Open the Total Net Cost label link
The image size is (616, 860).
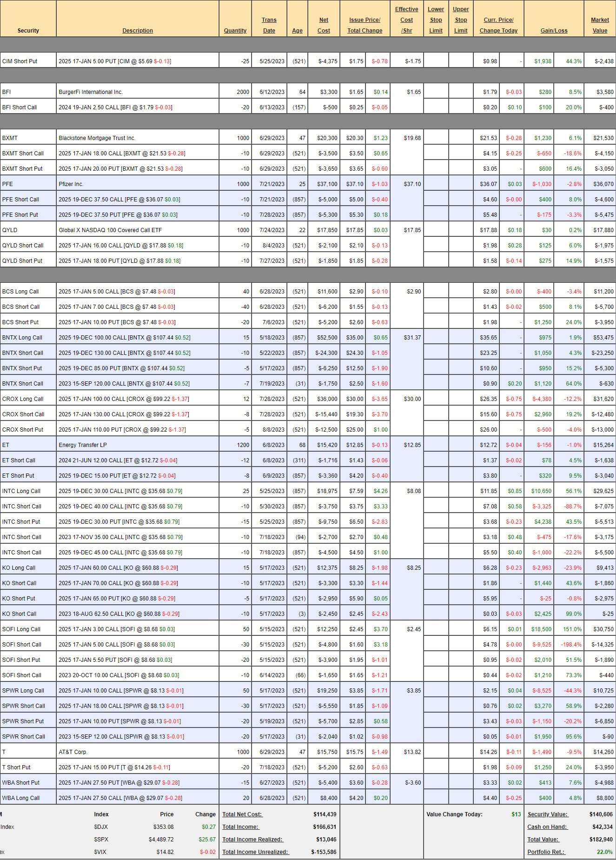coord(242,814)
